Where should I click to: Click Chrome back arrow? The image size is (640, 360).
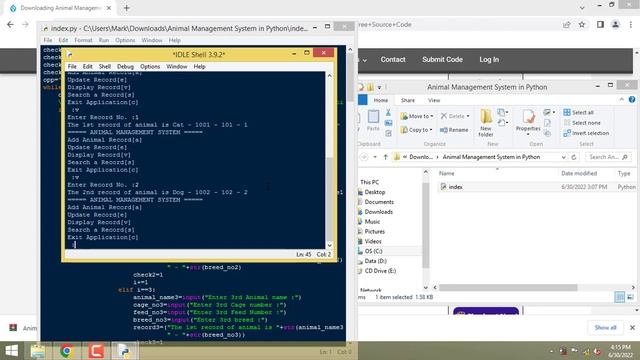10,25
